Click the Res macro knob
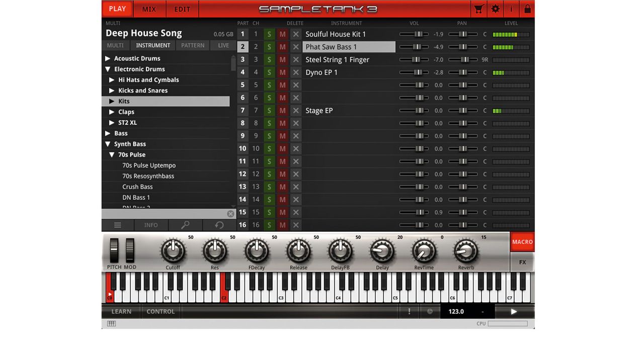Image resolution: width=644 pixels, height=362 pixels. 215,250
